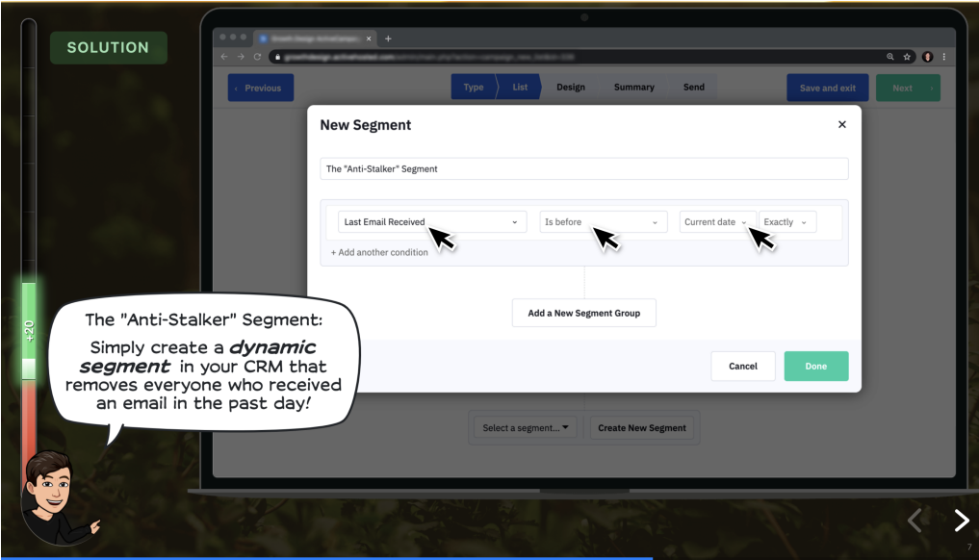Go to the previous slide arrow

pyautogui.click(x=915, y=520)
